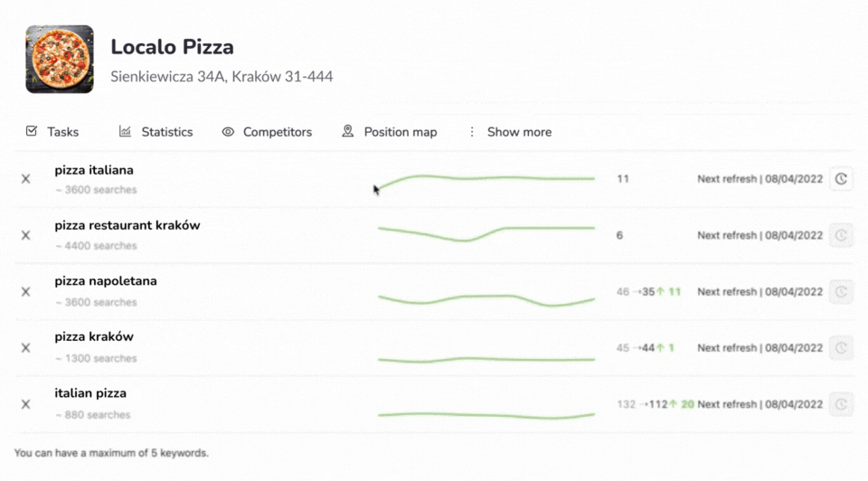Click the Localo Pizza thumbnail image
This screenshot has width=868, height=481.
(60, 60)
